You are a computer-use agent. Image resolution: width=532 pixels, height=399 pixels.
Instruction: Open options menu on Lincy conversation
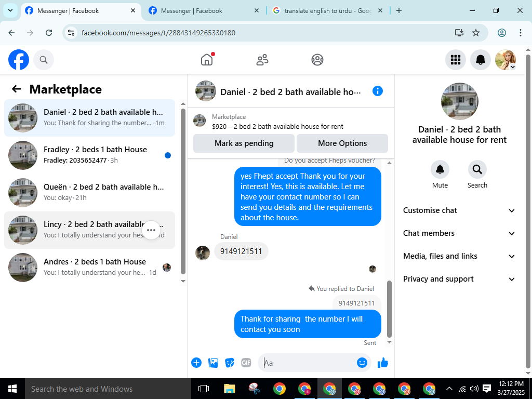pos(151,230)
